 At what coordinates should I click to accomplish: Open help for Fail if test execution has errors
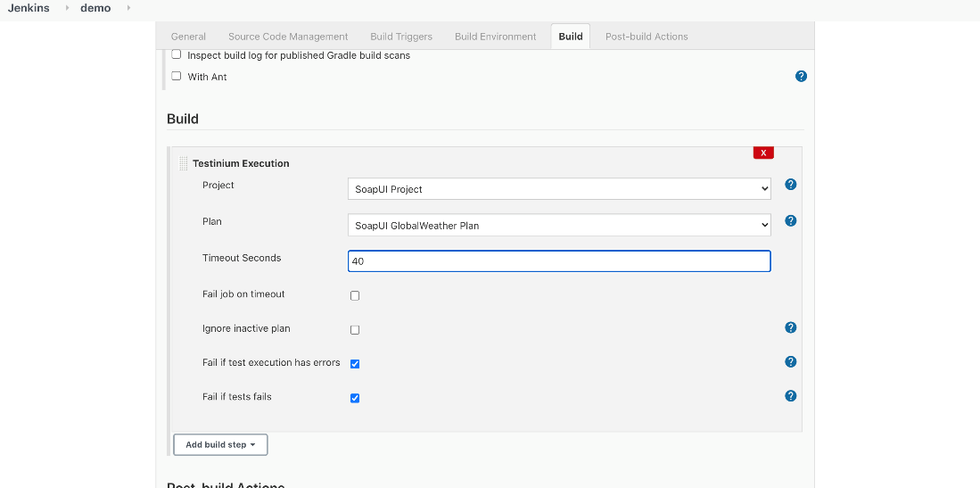[790, 362]
